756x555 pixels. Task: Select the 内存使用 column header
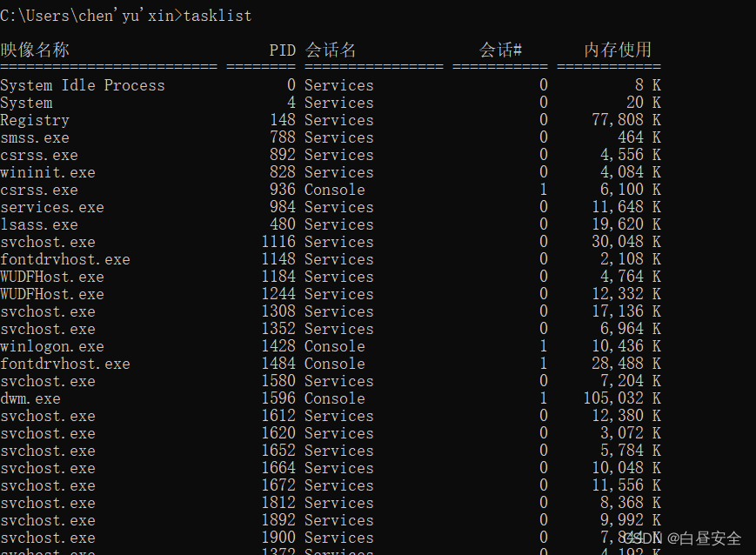click(617, 50)
